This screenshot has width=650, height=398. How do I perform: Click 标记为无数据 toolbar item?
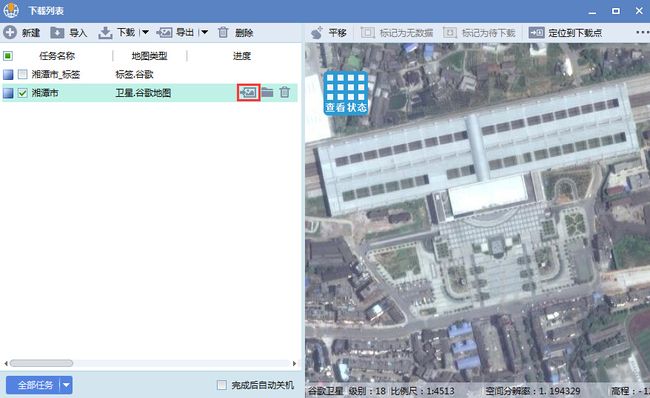tap(397, 32)
